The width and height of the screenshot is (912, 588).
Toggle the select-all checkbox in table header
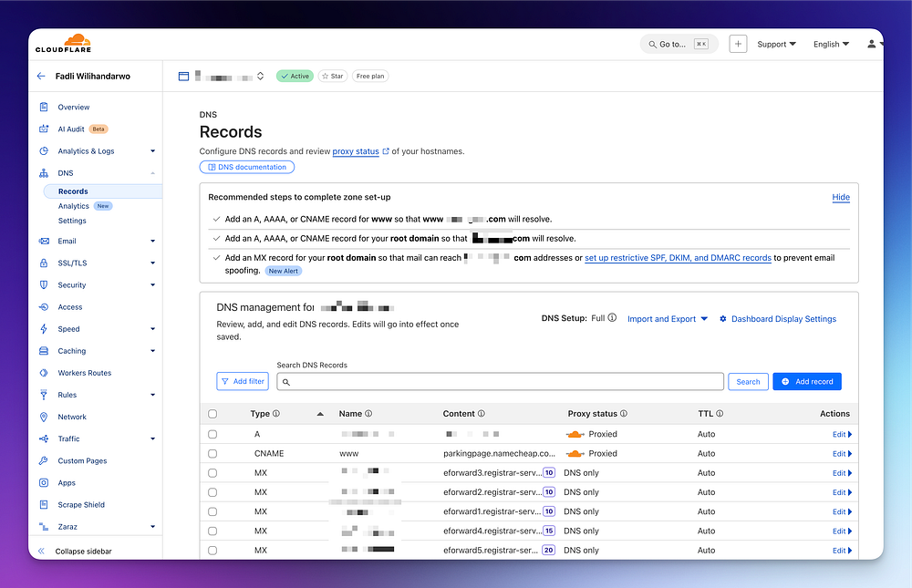pos(212,414)
